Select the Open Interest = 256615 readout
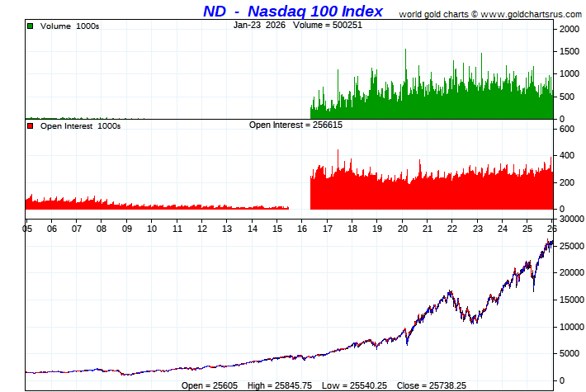Image resolution: width=586 pixels, height=392 pixels. pos(295,125)
